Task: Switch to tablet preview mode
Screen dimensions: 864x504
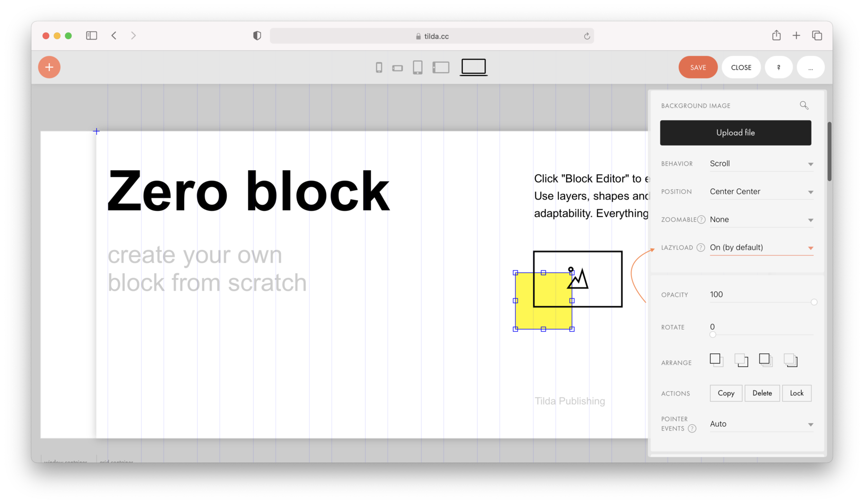Action: (x=418, y=67)
